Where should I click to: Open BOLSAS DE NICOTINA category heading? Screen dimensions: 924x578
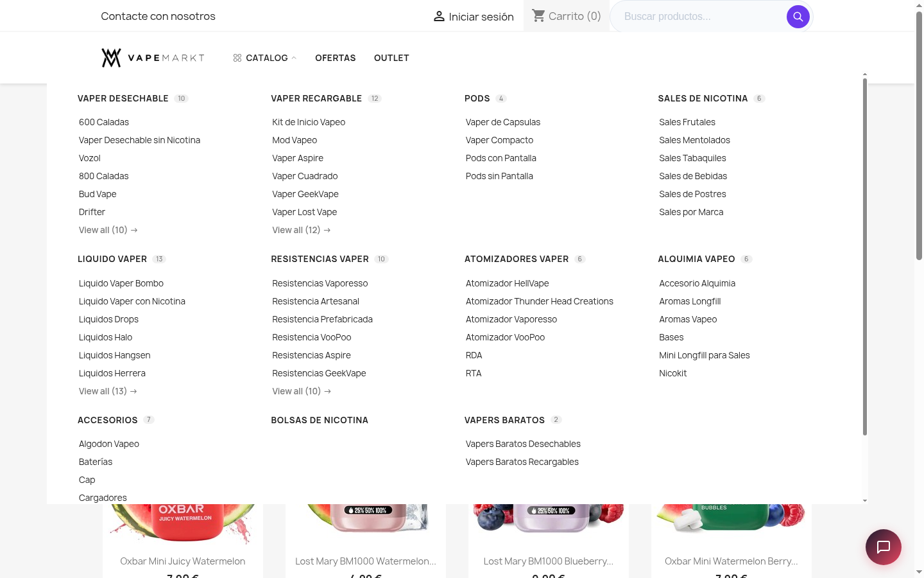[320, 420]
